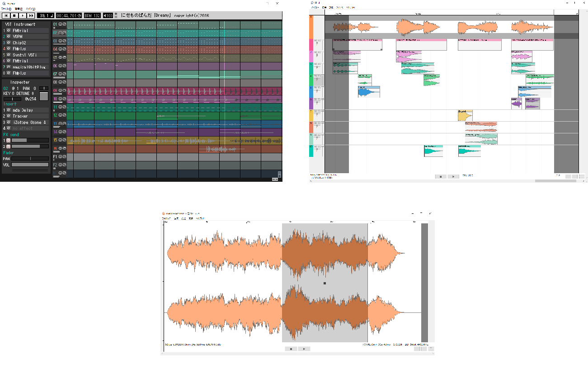Image resolution: width=588 pixels, height=378 pixels.
Task: Click the fast-forward transport button
Action: 31,15
